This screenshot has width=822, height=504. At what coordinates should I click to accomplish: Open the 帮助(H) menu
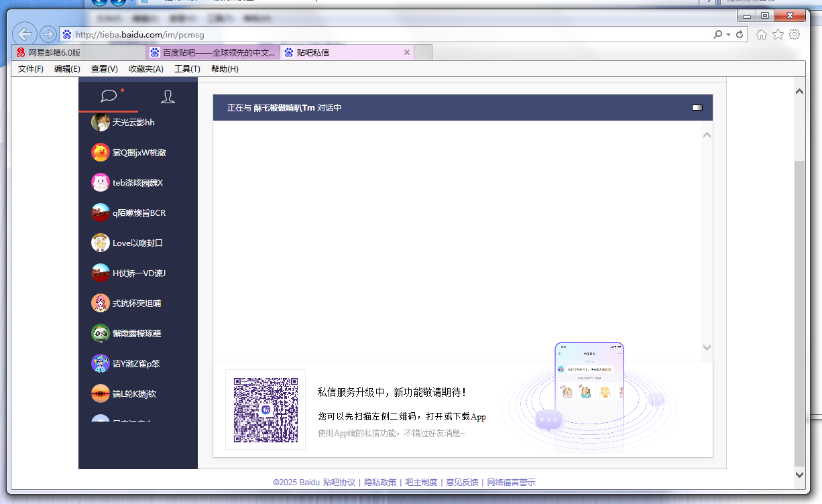pos(225,69)
